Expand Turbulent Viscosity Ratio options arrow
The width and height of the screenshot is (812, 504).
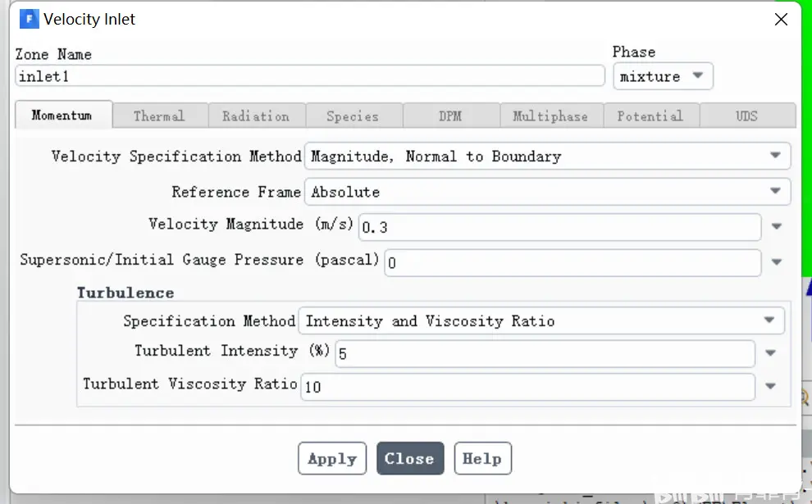click(x=770, y=386)
